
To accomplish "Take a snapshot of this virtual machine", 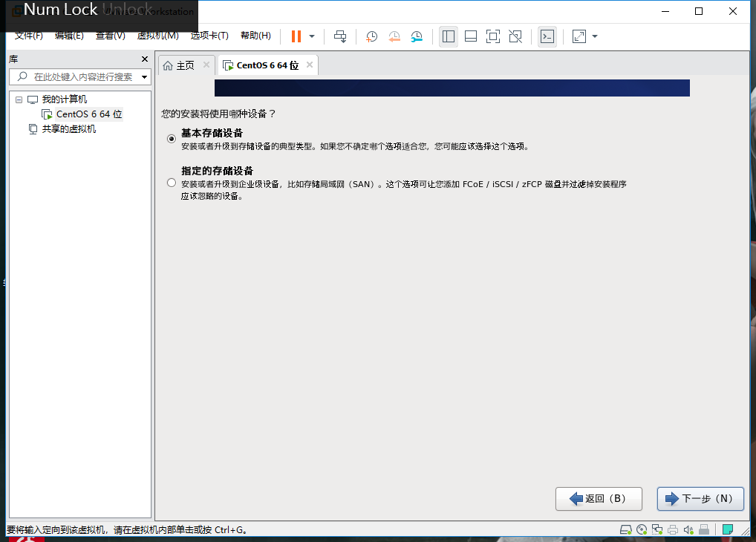I will coord(371,36).
